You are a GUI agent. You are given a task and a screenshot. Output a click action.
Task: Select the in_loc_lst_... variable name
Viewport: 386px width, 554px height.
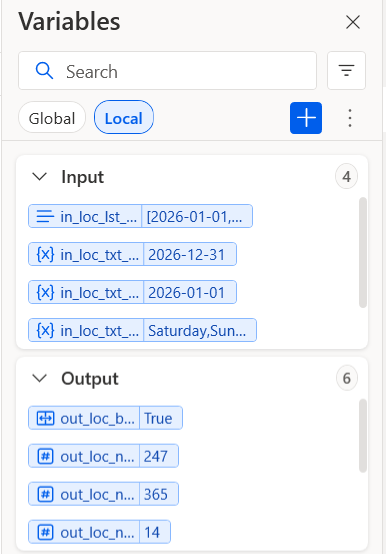pos(99,217)
